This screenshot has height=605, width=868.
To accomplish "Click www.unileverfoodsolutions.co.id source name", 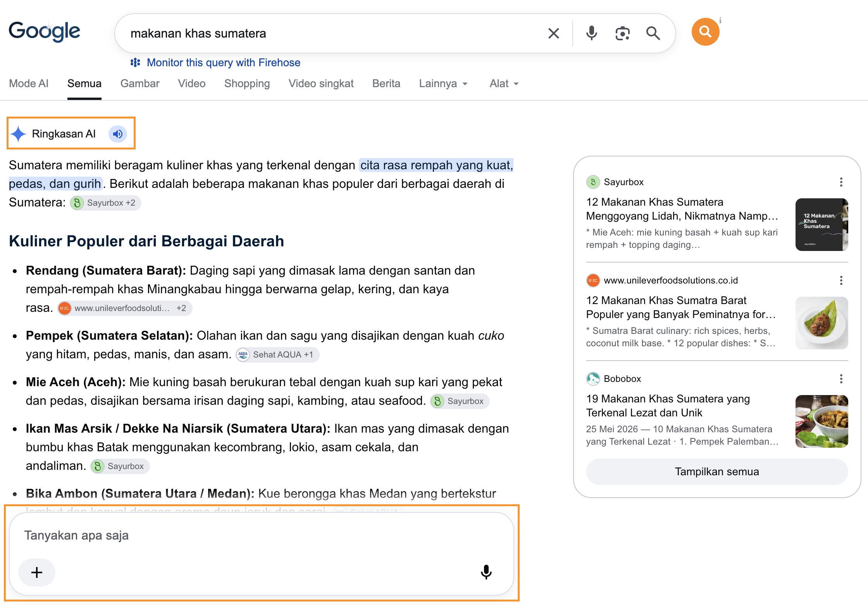I will point(671,280).
